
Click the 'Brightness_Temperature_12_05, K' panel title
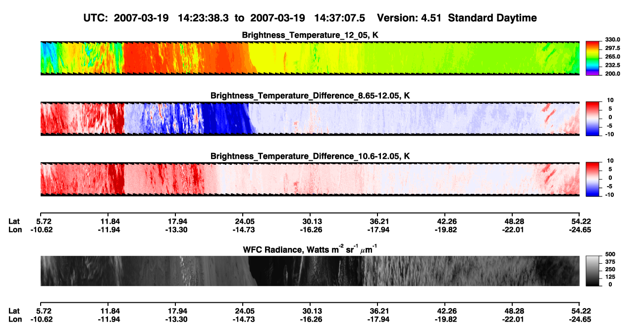tap(310, 35)
